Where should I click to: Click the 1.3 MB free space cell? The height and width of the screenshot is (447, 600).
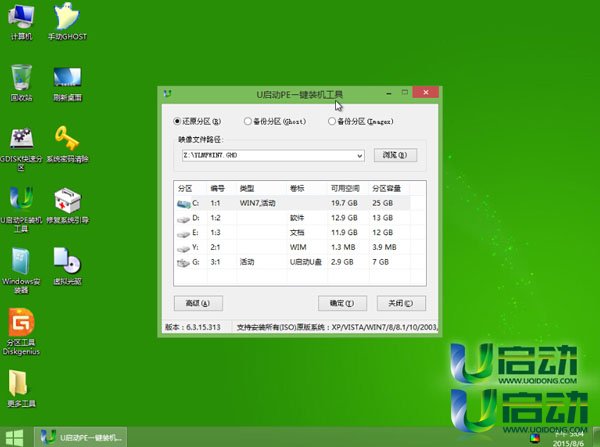point(343,247)
